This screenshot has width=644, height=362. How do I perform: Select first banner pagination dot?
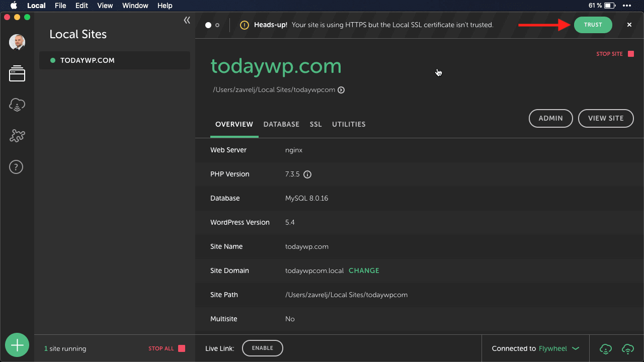click(208, 25)
